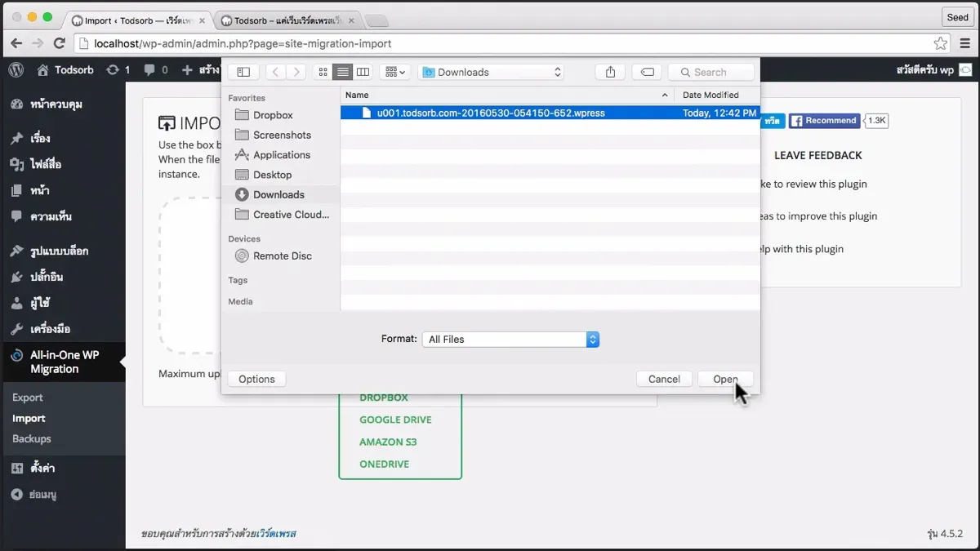Open the Downloads location dropdown
Viewport: 980px width, 551px height.
coord(490,72)
